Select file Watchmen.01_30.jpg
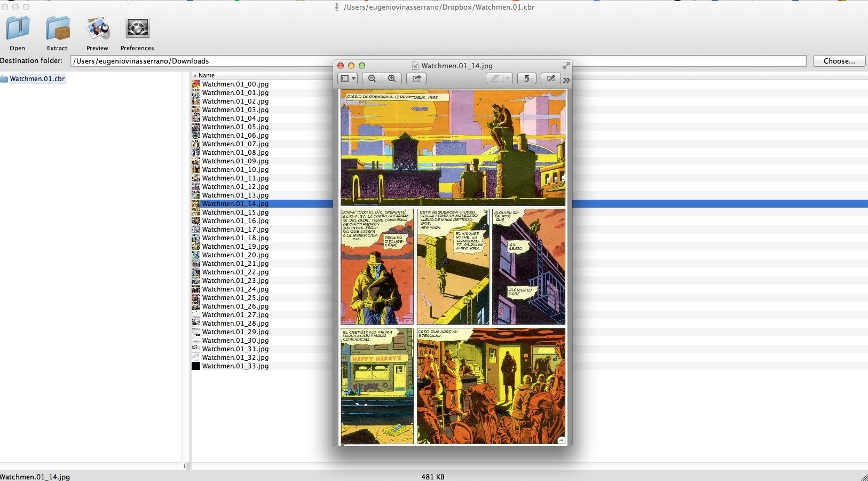Screen dimensions: 868x481 point(235,340)
